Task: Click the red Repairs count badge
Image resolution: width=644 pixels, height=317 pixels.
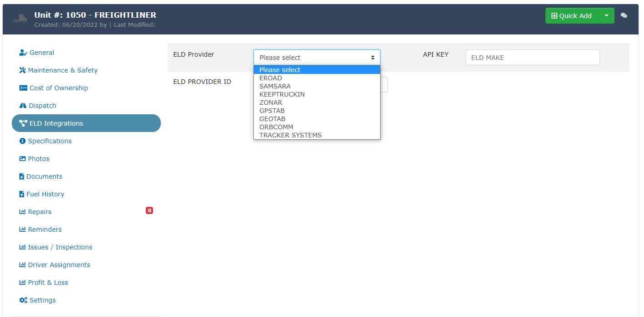Action: pyautogui.click(x=149, y=210)
